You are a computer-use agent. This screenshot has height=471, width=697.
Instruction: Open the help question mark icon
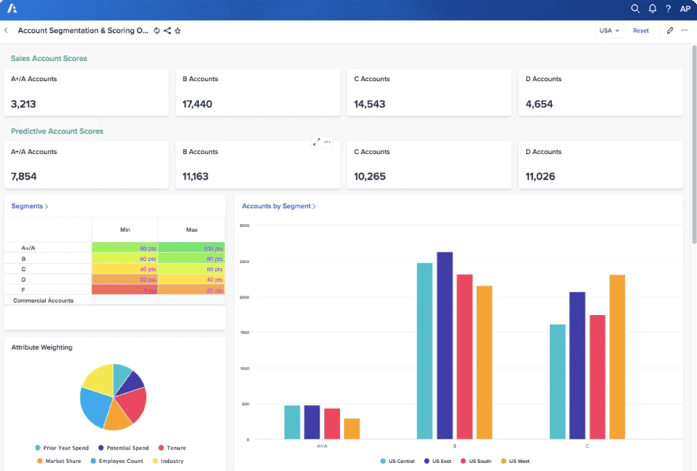coord(668,8)
